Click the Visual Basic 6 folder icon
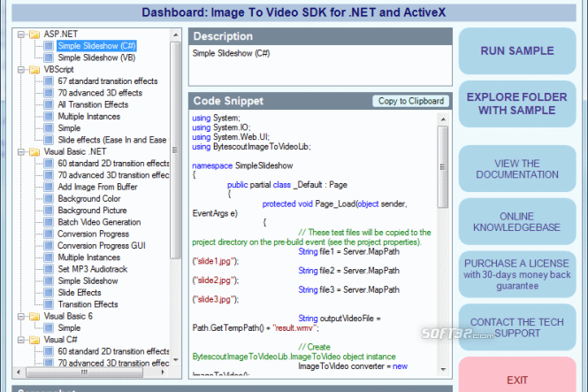This screenshot has width=588, height=392. [34, 317]
